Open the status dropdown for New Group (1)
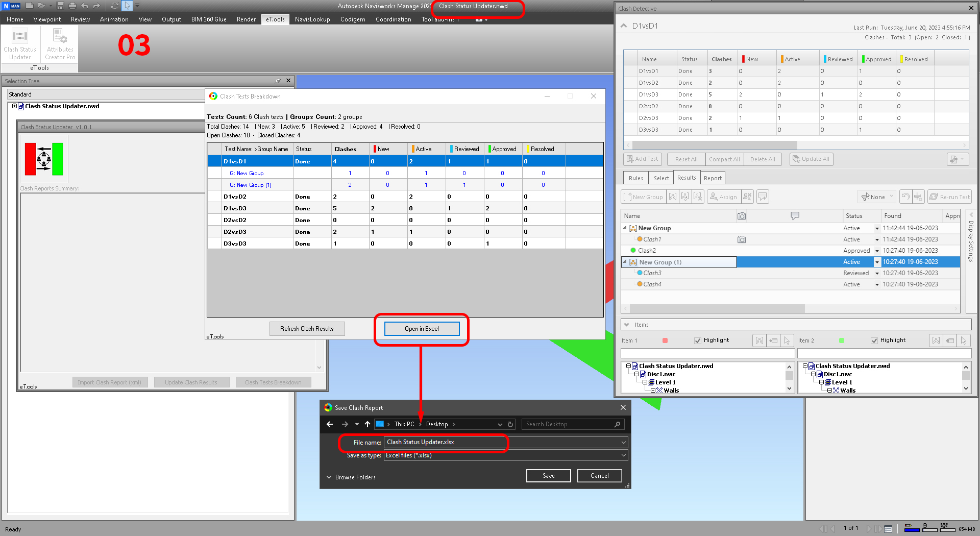The image size is (980, 536). click(877, 262)
